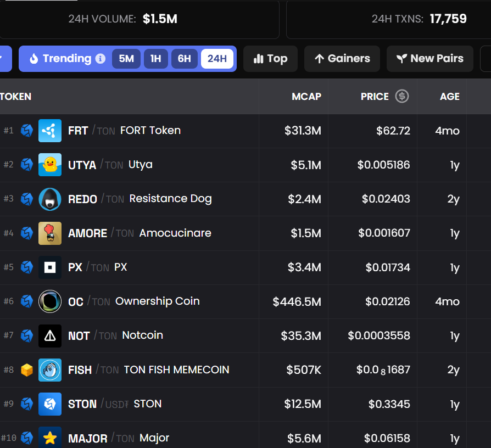Select the 5M trending timeframe
Viewport: 491px width, 448px height.
126,59
